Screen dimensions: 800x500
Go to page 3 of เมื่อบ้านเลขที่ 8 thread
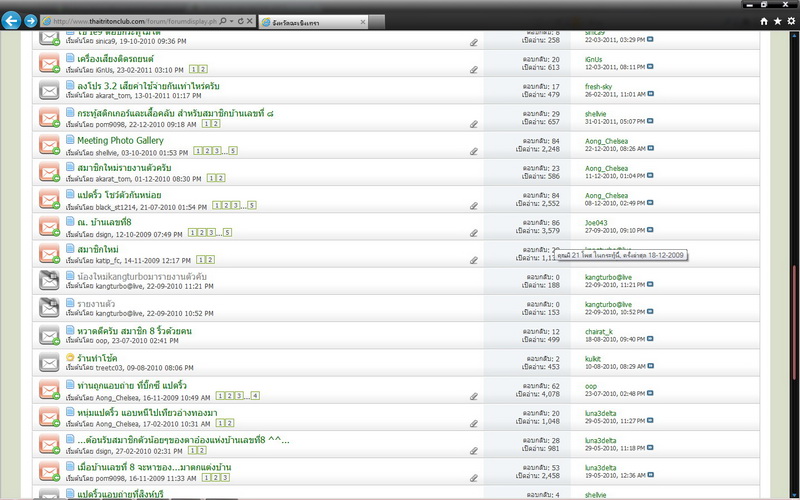tap(225, 478)
